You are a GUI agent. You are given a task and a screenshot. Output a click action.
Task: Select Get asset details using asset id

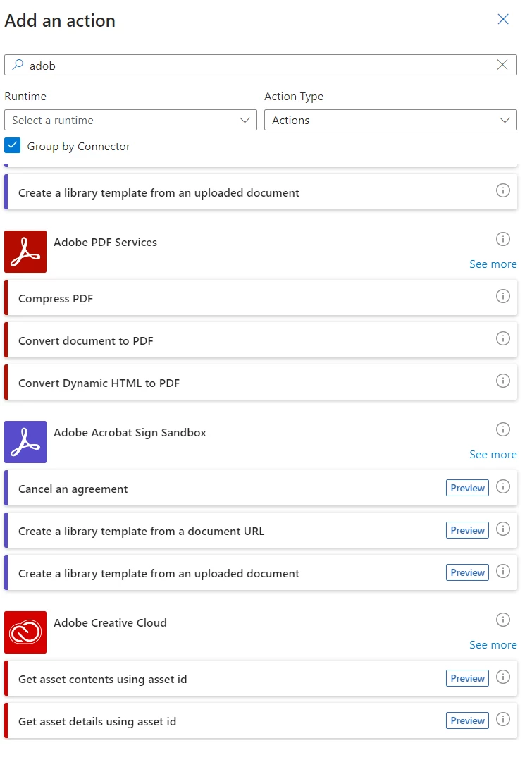261,720
